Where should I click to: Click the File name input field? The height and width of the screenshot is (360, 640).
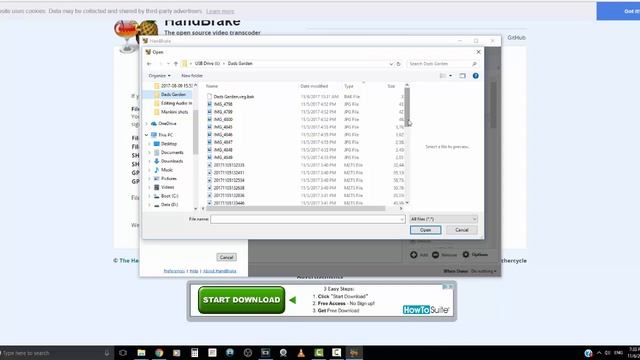point(307,220)
